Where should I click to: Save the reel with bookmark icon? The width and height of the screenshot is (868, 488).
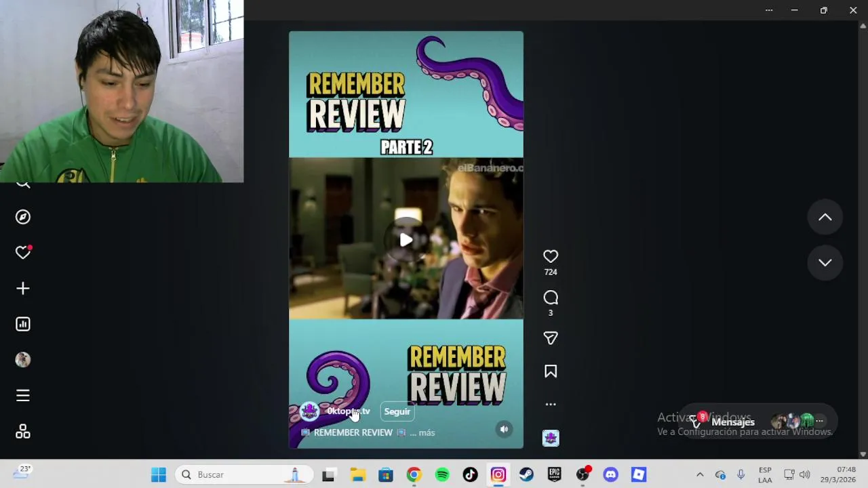point(551,371)
